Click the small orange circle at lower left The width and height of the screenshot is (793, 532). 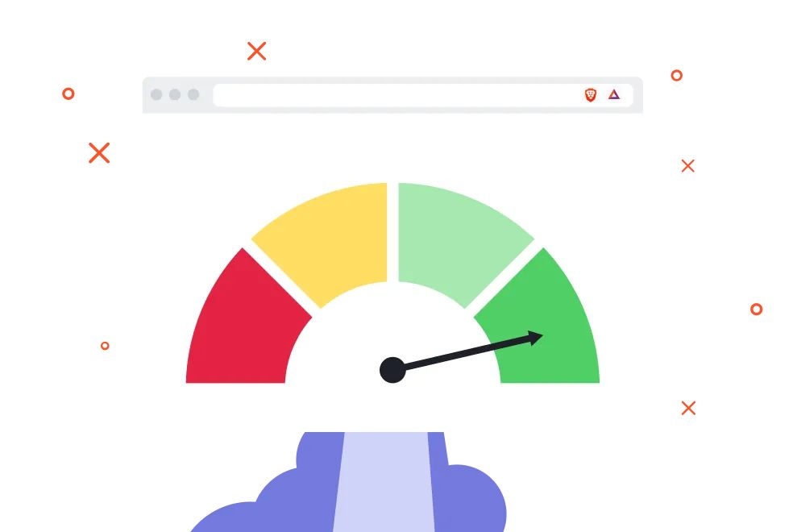click(x=105, y=346)
